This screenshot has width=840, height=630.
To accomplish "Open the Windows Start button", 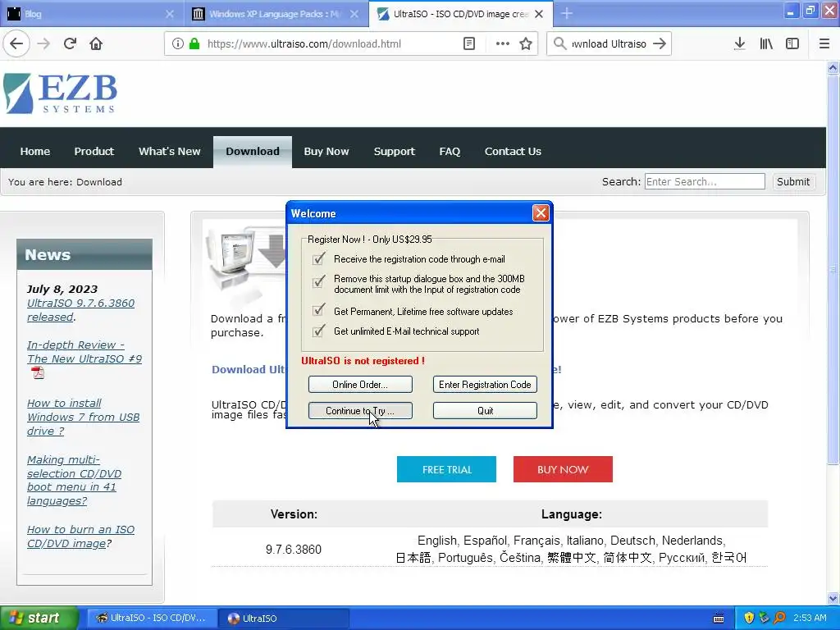I will click(x=39, y=618).
